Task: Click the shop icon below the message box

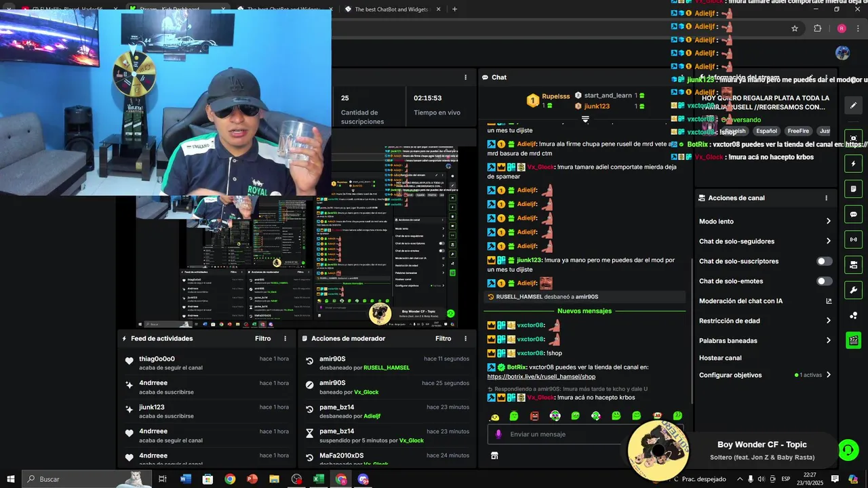Action: coord(494,455)
